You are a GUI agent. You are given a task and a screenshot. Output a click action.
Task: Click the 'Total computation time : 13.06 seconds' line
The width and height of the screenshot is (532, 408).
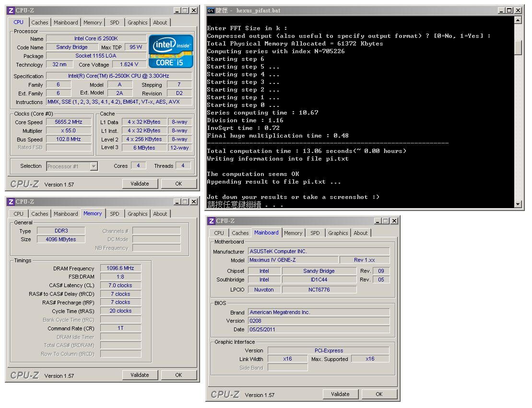pos(307,151)
